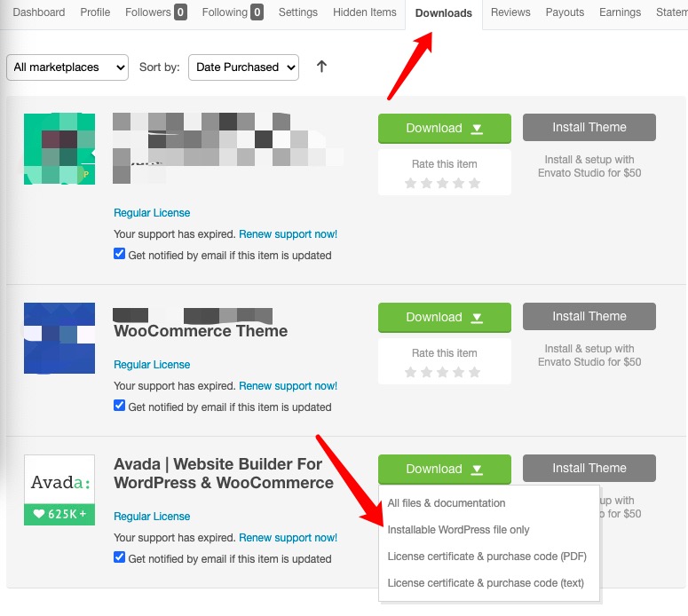This screenshot has width=688, height=616.
Task: Rate the first item with stars
Action: [442, 183]
